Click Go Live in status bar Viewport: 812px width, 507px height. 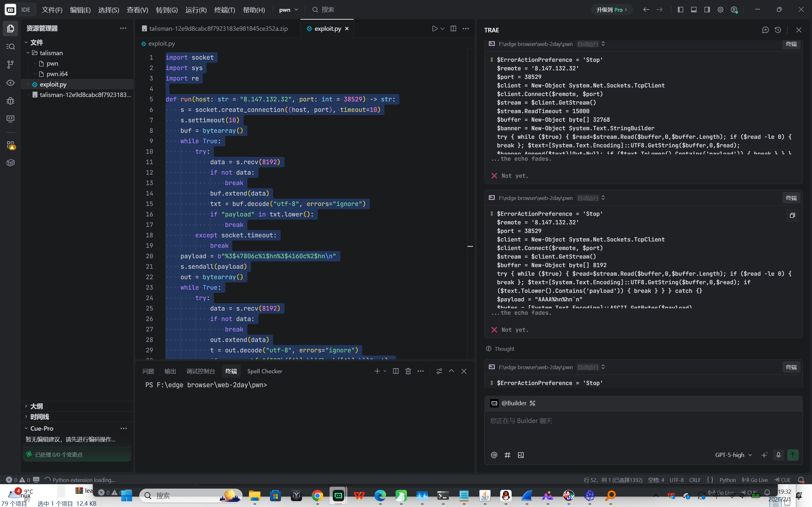755,480
